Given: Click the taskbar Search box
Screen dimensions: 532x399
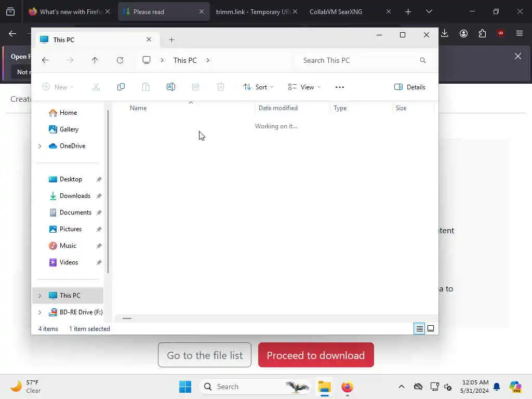Looking at the screenshot, I should 255,387.
